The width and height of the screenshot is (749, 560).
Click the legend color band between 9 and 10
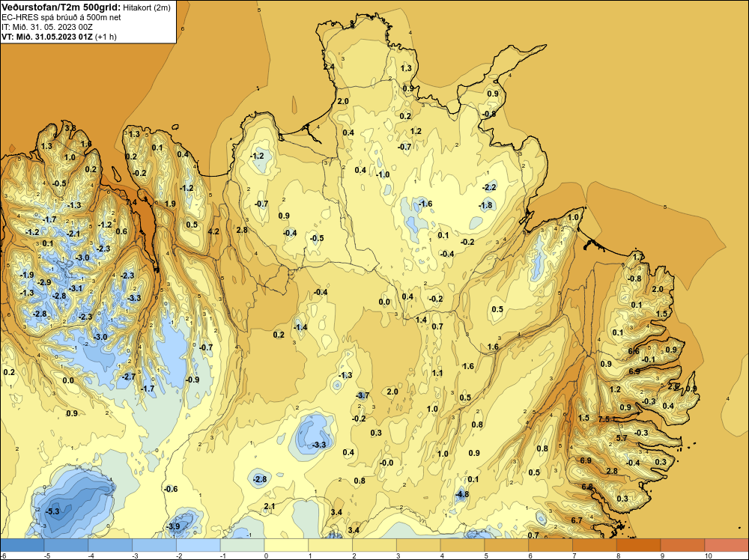[682, 545]
